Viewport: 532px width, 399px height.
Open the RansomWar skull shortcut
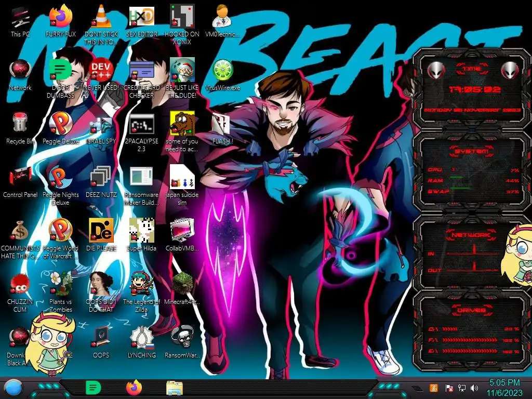pyautogui.click(x=182, y=342)
